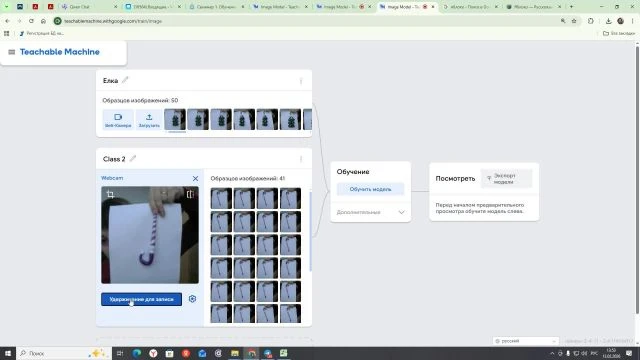
Task: Click the 'Образцов изображений: 41' label
Action: point(248,178)
